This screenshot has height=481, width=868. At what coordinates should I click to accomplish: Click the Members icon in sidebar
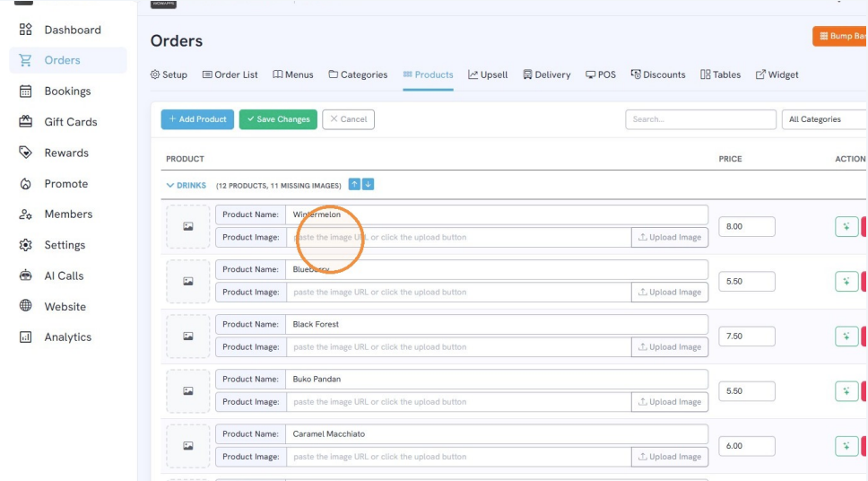tap(25, 214)
